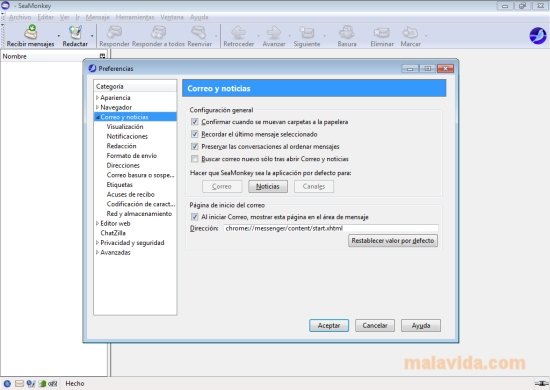Select Codificación de caract... item
550x390 pixels.
tap(141, 204)
